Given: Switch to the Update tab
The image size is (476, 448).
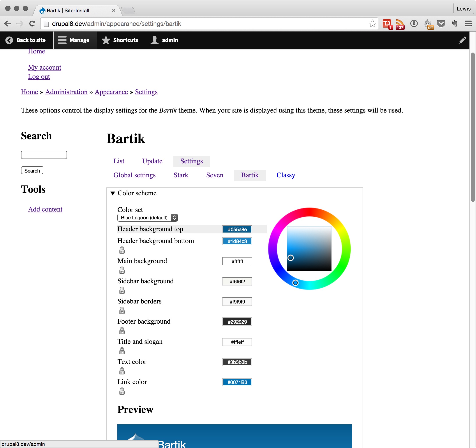Looking at the screenshot, I should (152, 161).
